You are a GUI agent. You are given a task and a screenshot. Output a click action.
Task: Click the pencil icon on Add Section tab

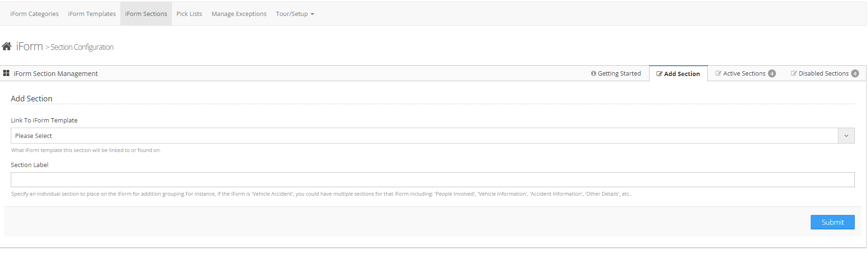659,74
